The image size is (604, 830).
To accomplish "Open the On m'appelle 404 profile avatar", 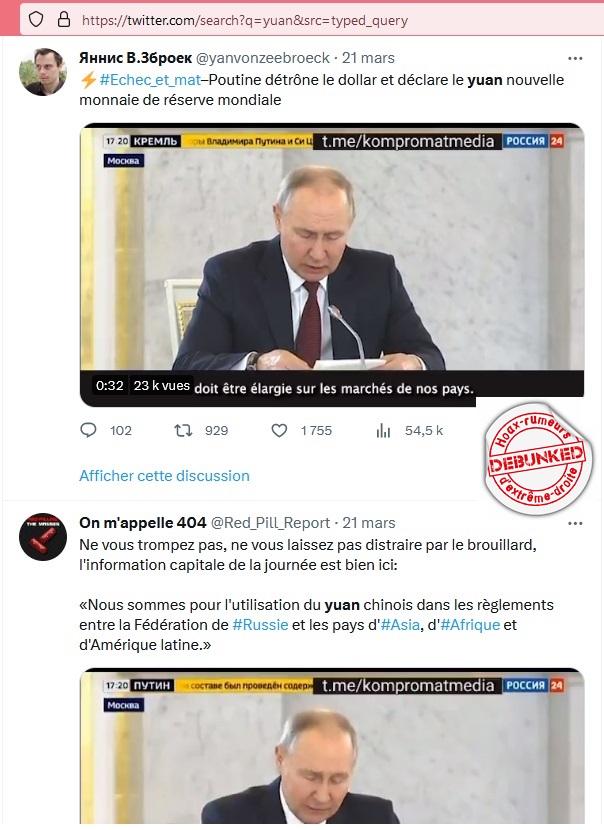I will (43, 537).
